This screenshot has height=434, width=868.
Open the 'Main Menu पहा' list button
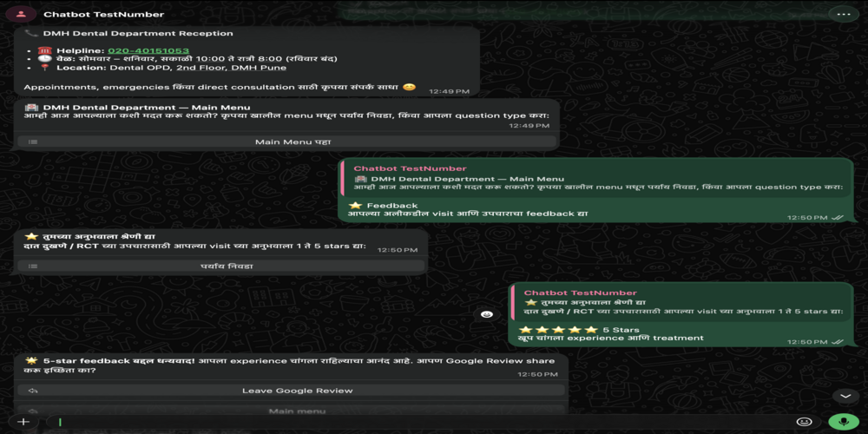coord(286,141)
